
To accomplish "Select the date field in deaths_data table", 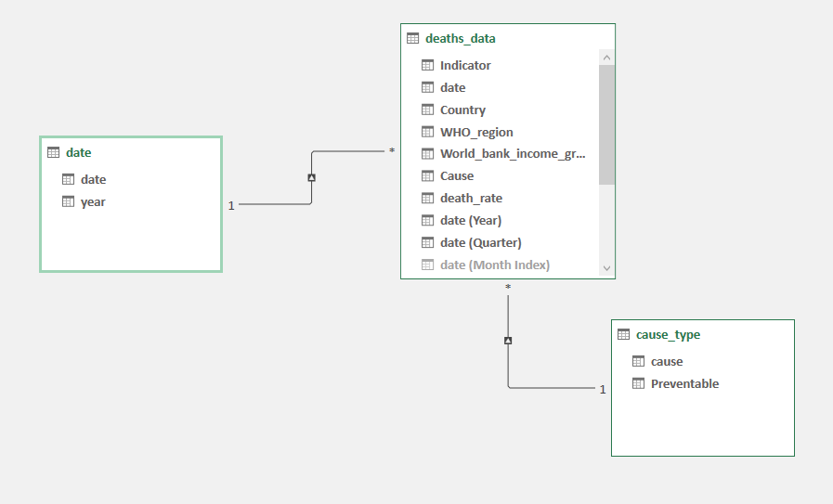I will (452, 87).
